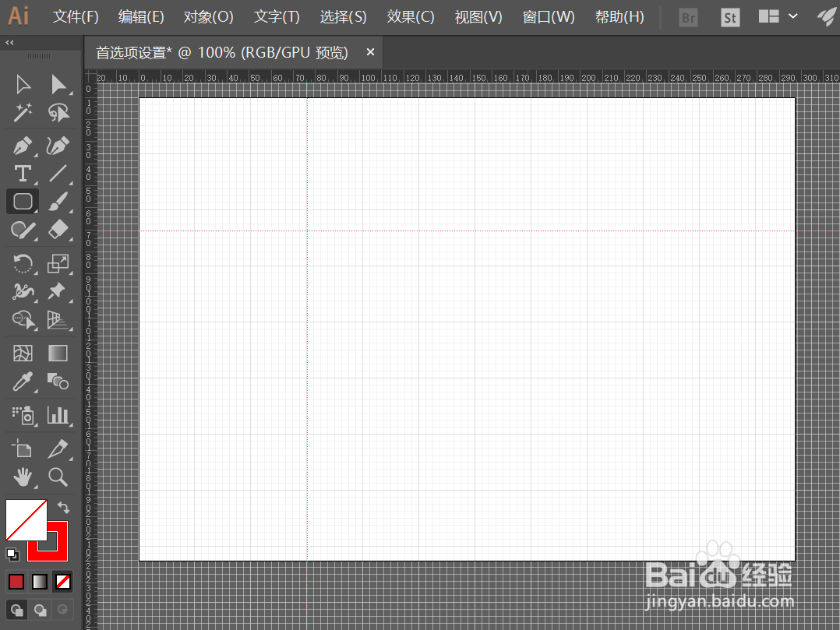Image resolution: width=840 pixels, height=630 pixels.
Task: Click the toolbar drag gripper handle
Action: tap(39, 55)
